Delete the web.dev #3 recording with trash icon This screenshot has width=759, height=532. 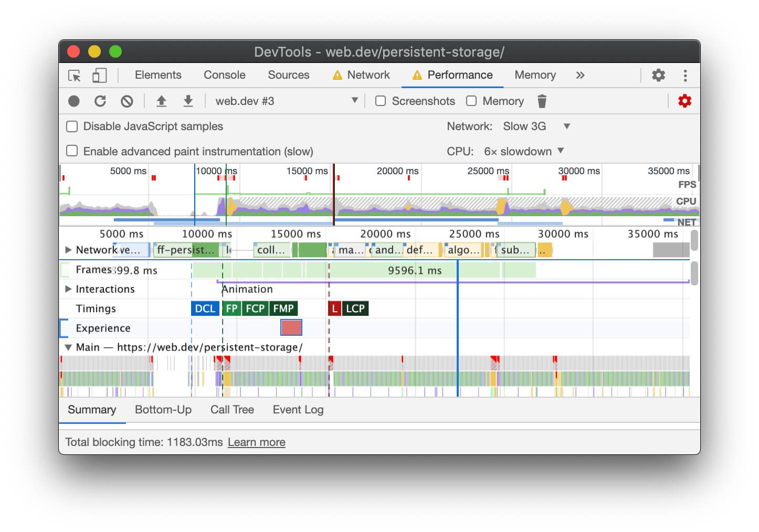(542, 101)
